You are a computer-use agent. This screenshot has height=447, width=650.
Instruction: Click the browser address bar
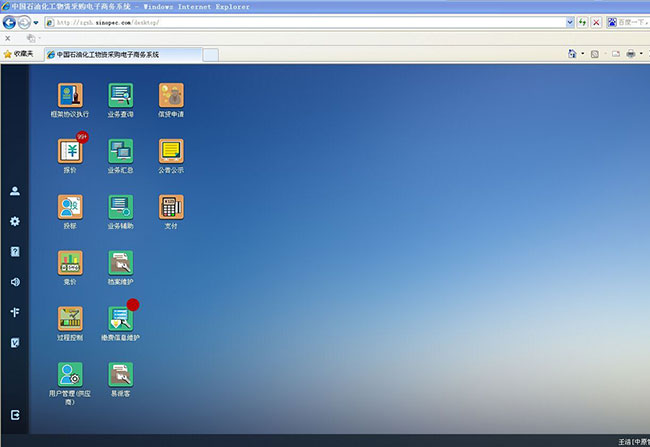coord(300,22)
